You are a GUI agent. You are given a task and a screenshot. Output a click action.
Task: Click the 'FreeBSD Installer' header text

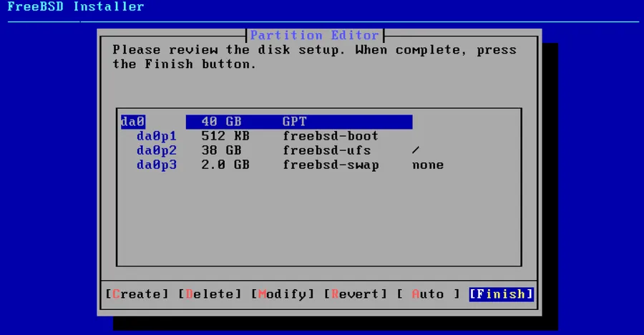pos(76,6)
